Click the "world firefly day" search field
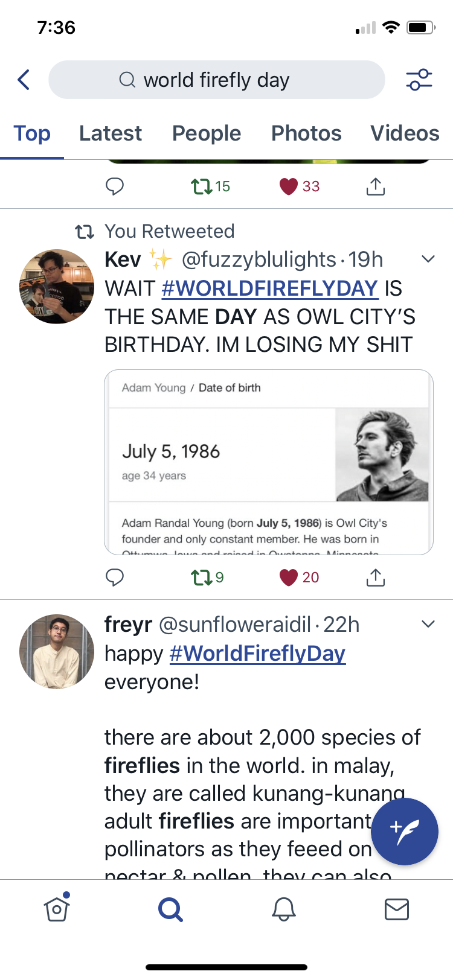 [216, 80]
